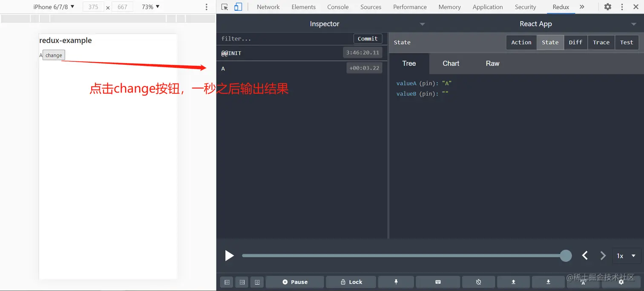Screen dimensions: 644x291
Task: Click the +00:03.22 timestamp
Action: tap(364, 68)
